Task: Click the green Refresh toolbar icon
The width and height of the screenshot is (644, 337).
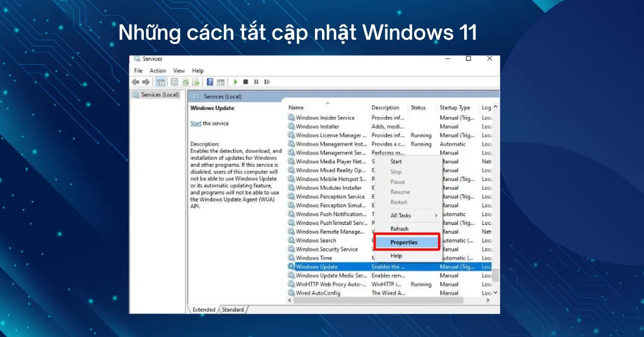Action: click(x=185, y=82)
